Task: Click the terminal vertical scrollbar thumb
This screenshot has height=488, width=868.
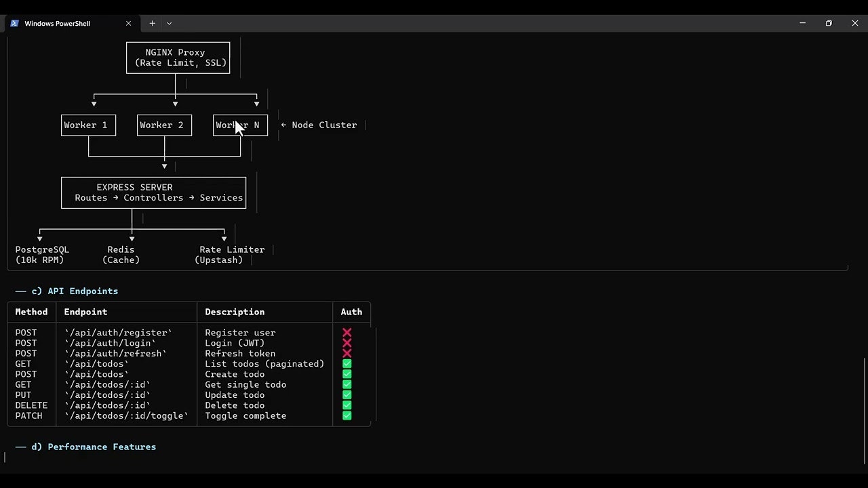Action: (865, 410)
